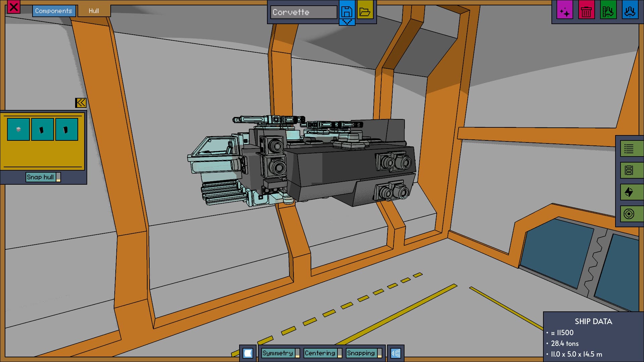Click the page-curl icon near the bottom toolbar
The image size is (644, 362).
click(248, 353)
